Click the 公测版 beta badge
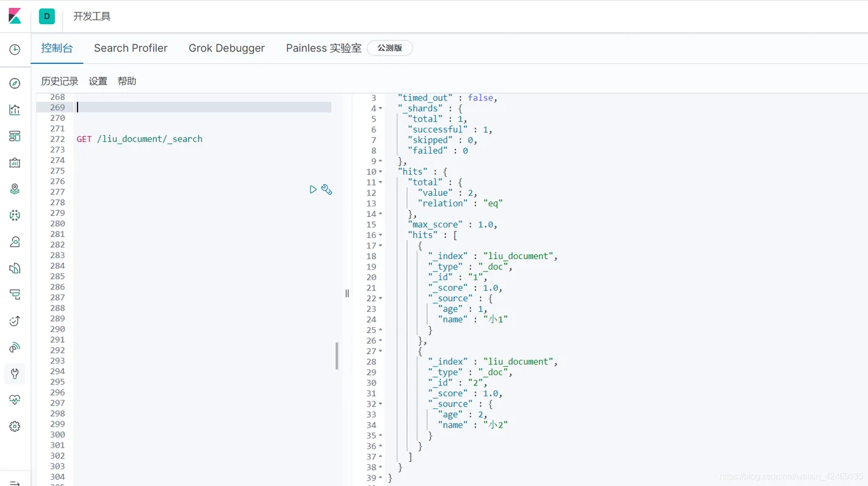 click(x=390, y=48)
